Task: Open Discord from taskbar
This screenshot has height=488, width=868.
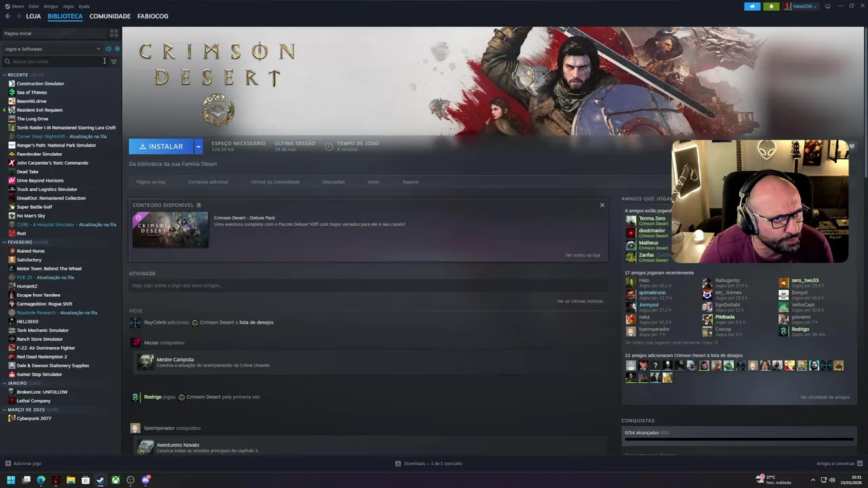Action: click(146, 480)
